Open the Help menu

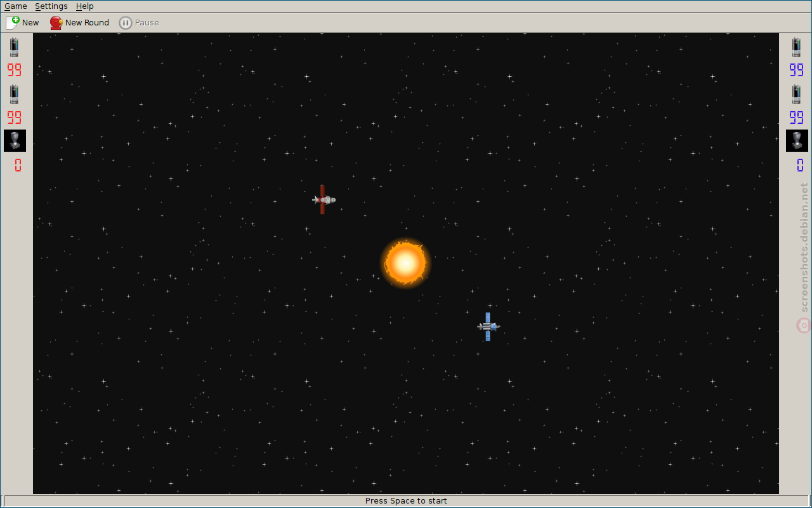point(85,6)
